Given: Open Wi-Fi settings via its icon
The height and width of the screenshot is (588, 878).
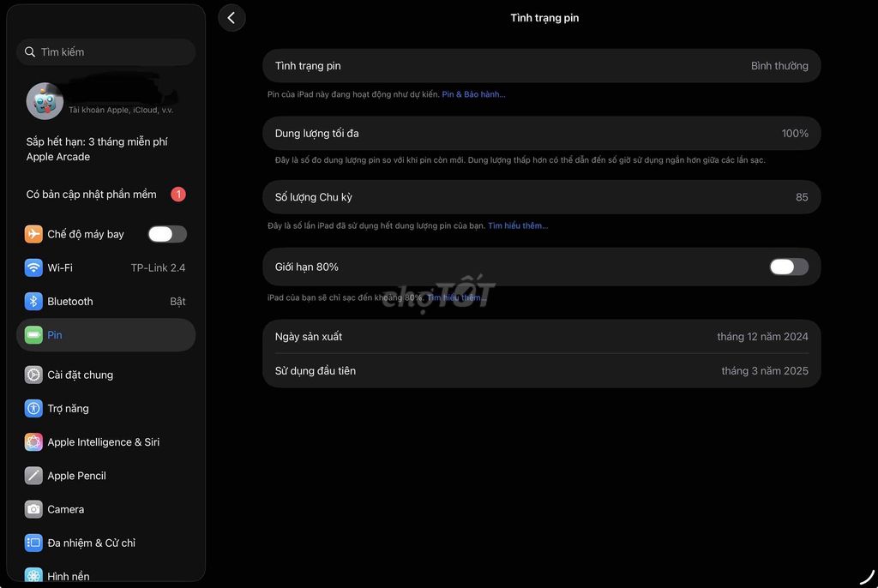Looking at the screenshot, I should tap(33, 267).
